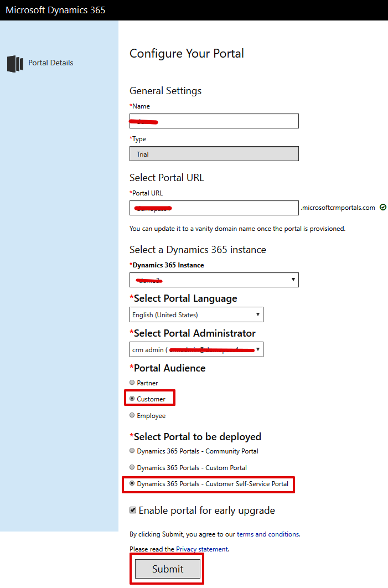Click the green URL availability checkmark icon
This screenshot has height=588, width=388.
point(383,208)
